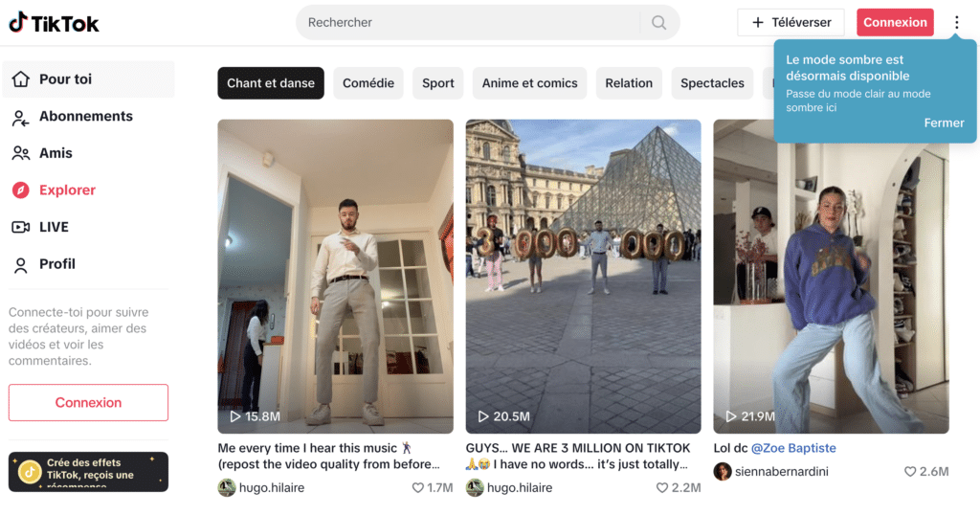The height and width of the screenshot is (515, 980).
Task: Open the @Zoe Baptiste mention link
Action: [793, 448]
